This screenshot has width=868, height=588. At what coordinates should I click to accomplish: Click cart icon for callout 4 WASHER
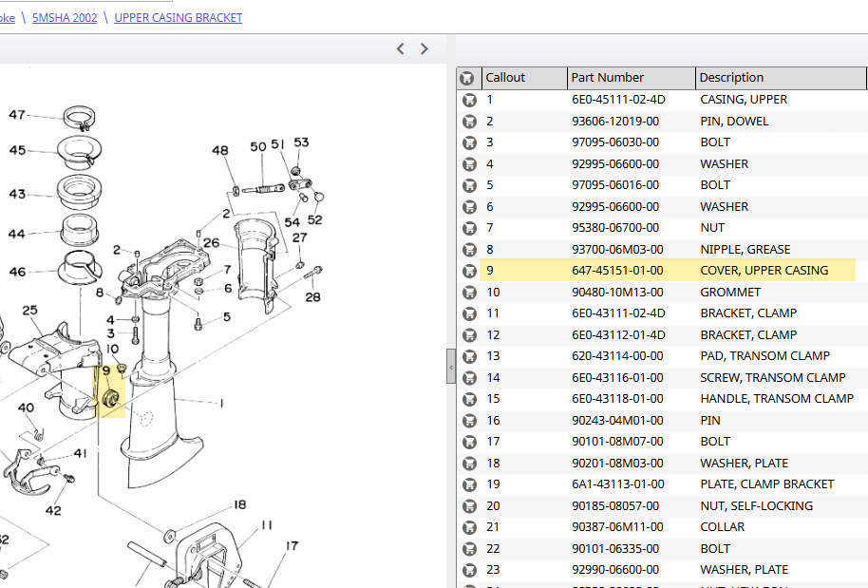[469, 164]
